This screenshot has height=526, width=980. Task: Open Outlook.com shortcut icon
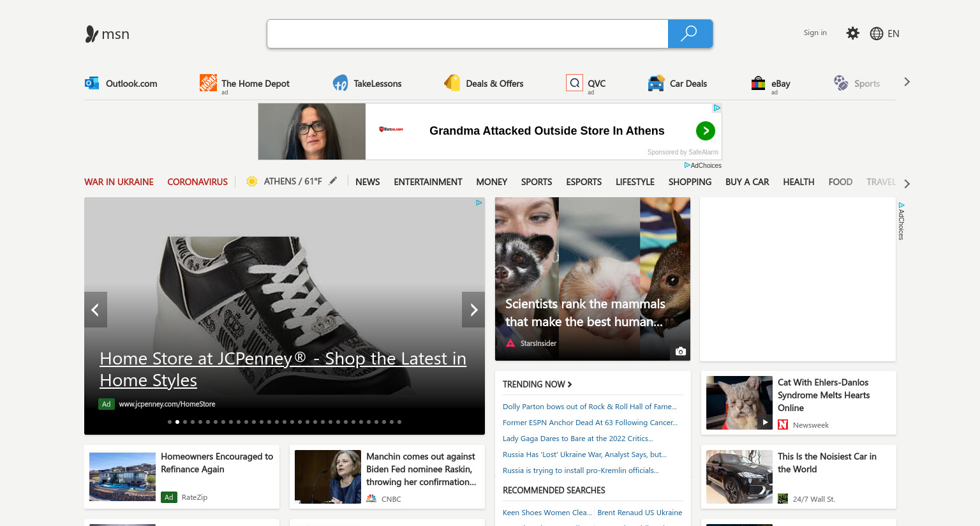point(92,83)
